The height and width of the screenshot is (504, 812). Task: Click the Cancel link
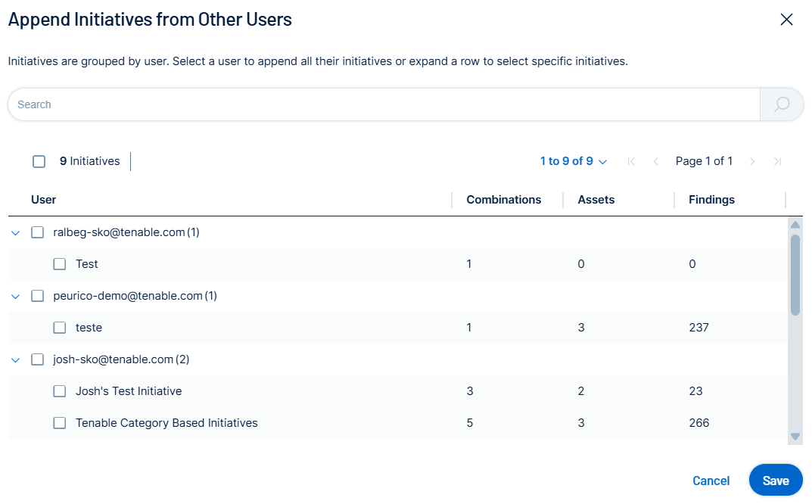(711, 481)
